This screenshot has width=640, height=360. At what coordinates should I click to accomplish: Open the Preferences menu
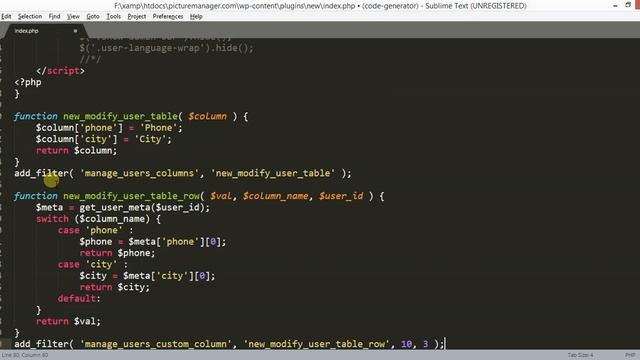click(168, 16)
